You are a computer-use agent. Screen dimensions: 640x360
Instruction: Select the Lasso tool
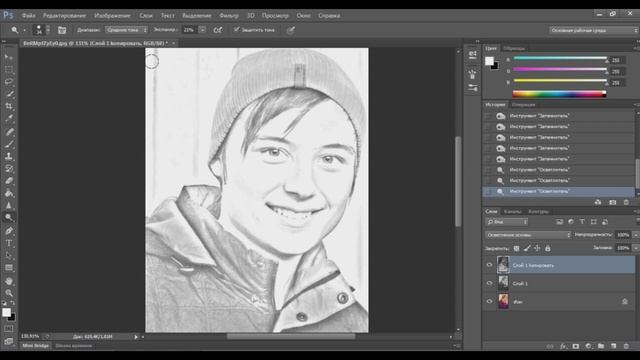pos(9,82)
